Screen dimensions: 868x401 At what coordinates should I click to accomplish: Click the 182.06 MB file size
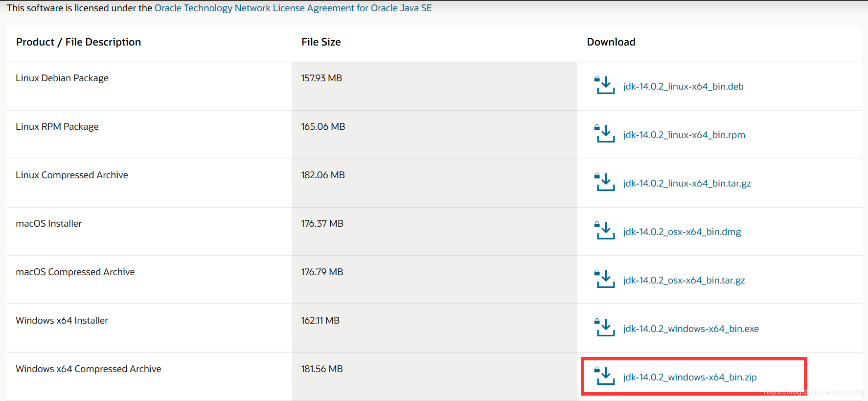click(x=323, y=175)
